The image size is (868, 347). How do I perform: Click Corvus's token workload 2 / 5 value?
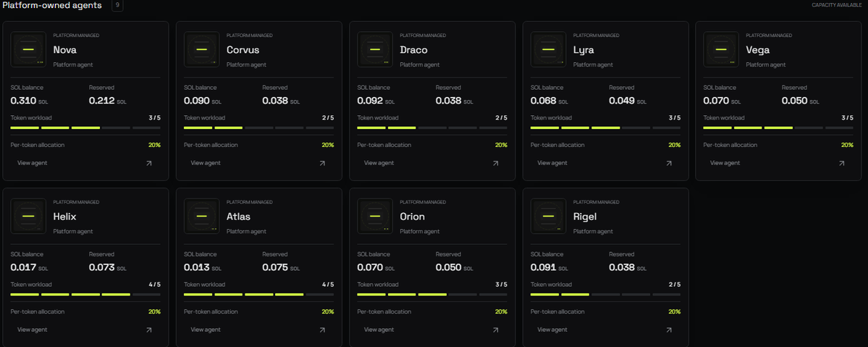(328, 117)
